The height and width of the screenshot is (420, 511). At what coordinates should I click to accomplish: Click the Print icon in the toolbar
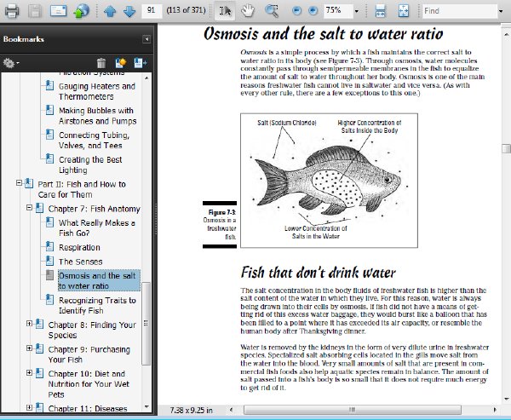pos(11,11)
